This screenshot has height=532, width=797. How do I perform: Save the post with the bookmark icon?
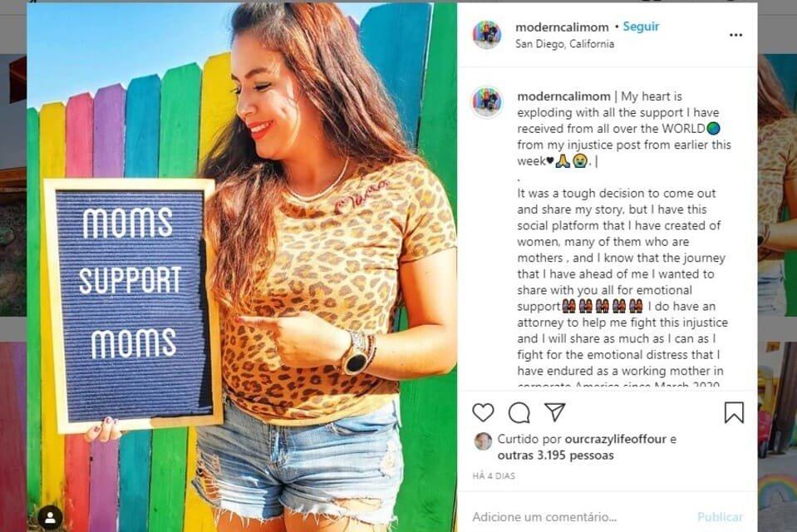(x=734, y=412)
